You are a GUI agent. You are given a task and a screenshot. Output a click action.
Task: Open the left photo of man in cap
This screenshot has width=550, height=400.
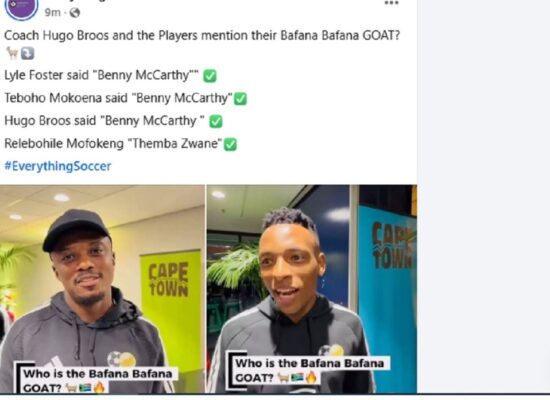(102, 289)
